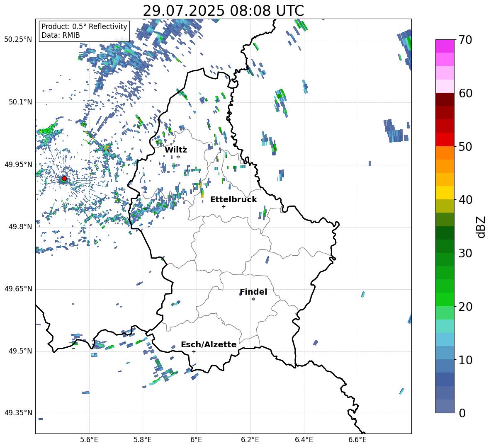Click the 60 tick label on colorbar

(465, 93)
